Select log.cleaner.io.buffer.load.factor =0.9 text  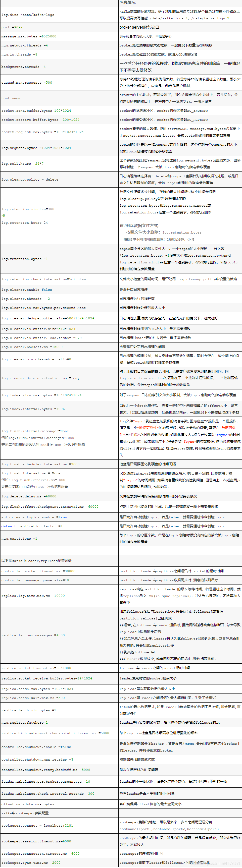(x=41, y=338)
